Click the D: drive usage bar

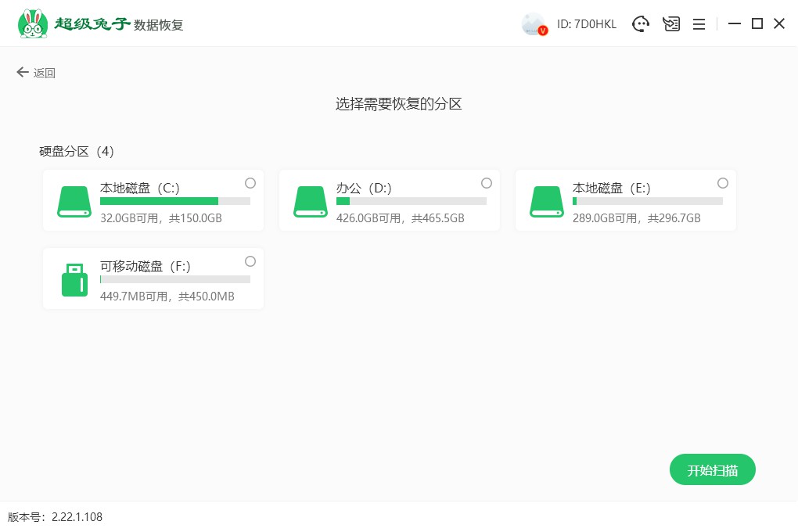[411, 201]
